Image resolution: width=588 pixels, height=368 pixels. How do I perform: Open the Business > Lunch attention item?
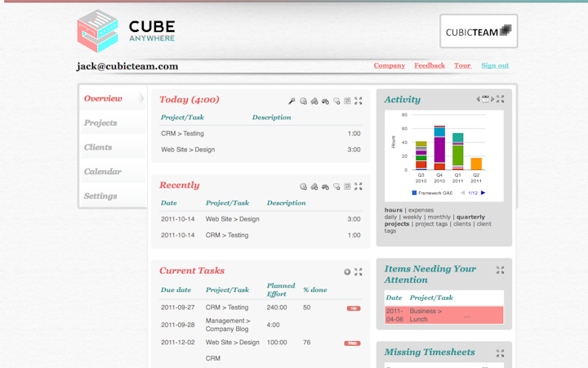tap(443, 315)
